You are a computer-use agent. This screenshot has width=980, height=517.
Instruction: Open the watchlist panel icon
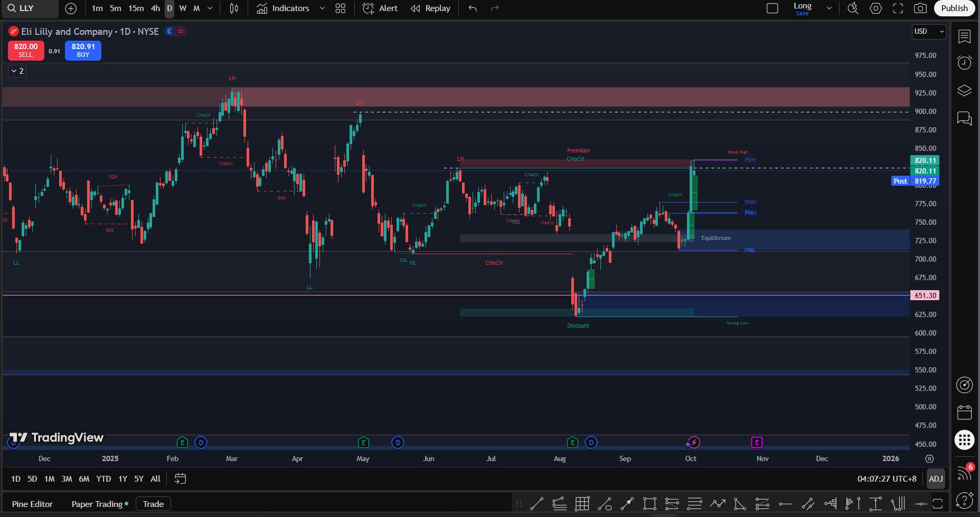pyautogui.click(x=964, y=36)
